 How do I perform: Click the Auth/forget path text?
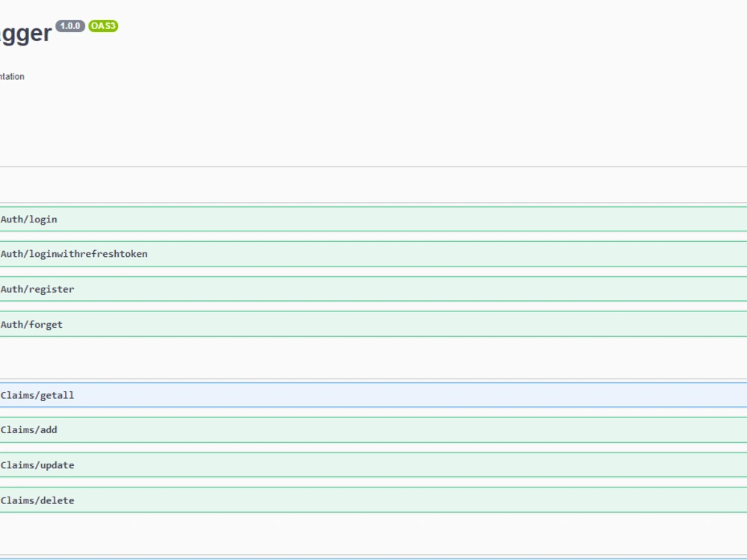(31, 324)
